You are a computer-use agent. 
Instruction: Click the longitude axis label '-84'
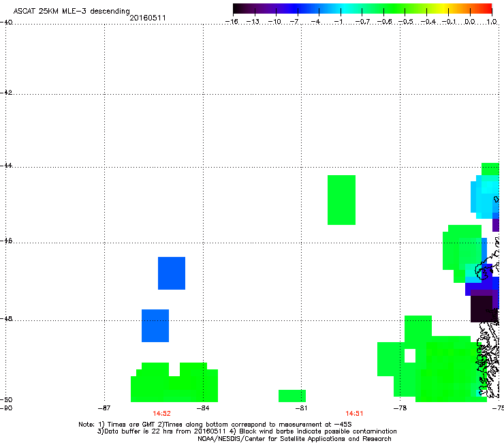point(203,408)
